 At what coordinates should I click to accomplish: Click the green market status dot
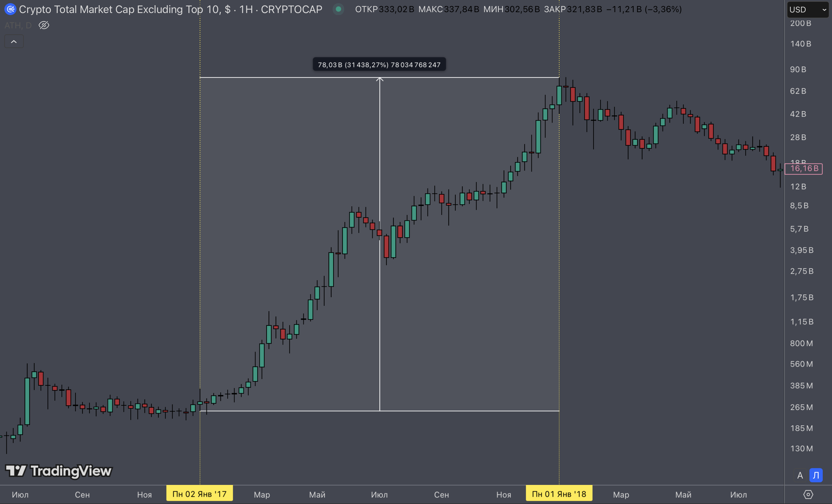tap(338, 9)
